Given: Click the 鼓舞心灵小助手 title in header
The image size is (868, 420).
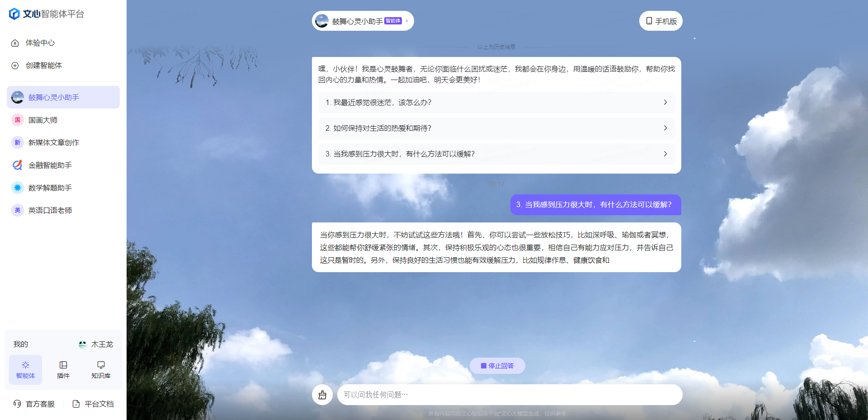Looking at the screenshot, I should [x=357, y=21].
